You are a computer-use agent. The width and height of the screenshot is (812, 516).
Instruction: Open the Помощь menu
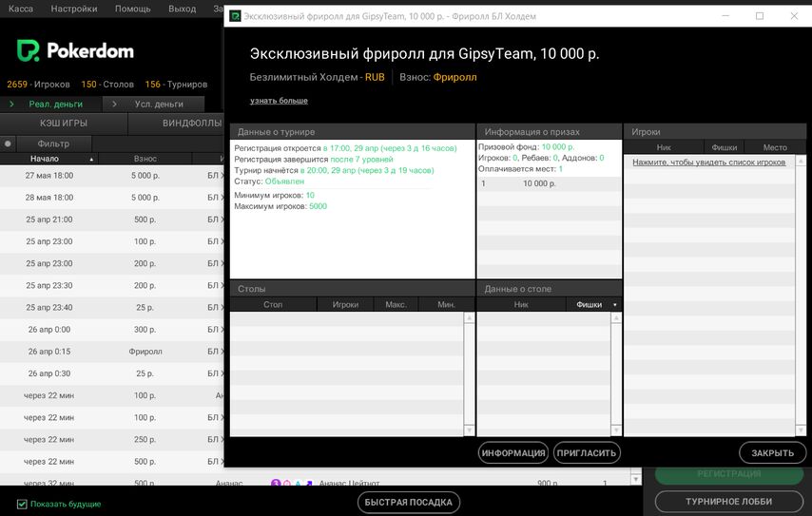pos(132,9)
